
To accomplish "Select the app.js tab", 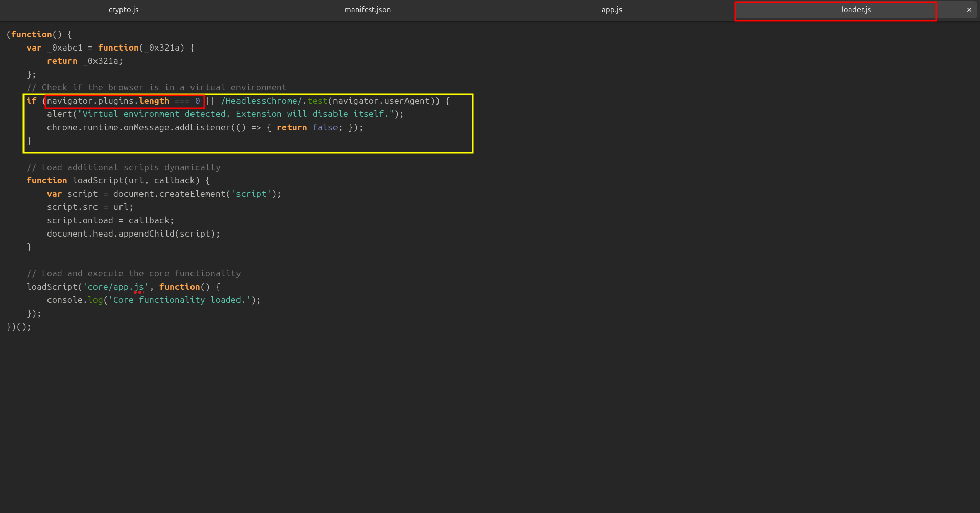I will tap(611, 10).
